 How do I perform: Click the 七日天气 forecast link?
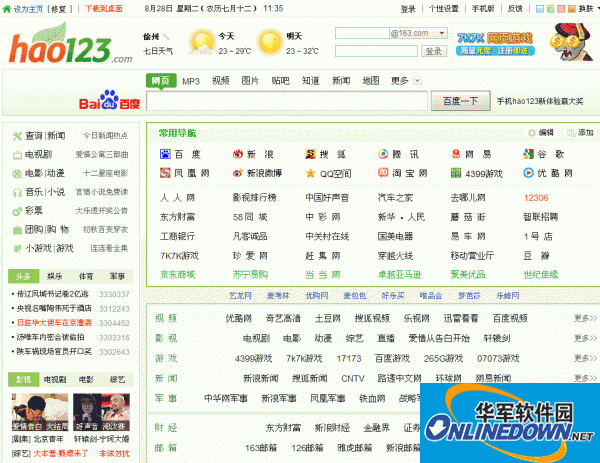tap(158, 51)
